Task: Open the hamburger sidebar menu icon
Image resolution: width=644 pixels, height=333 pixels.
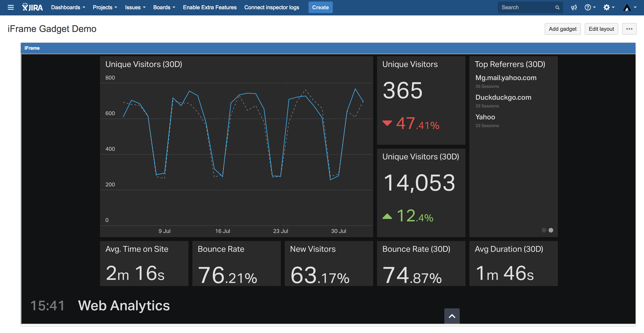Action: tap(11, 8)
